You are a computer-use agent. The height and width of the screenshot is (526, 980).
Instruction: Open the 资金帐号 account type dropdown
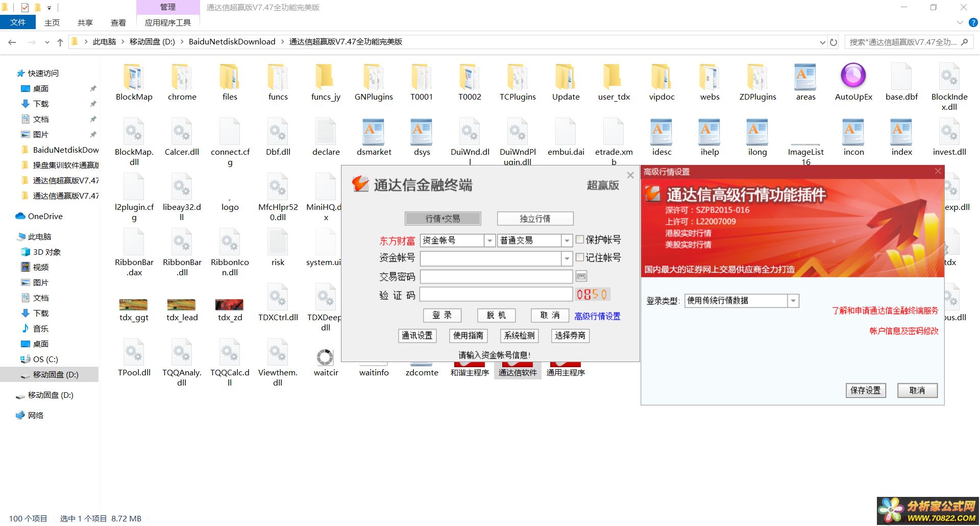(x=489, y=241)
